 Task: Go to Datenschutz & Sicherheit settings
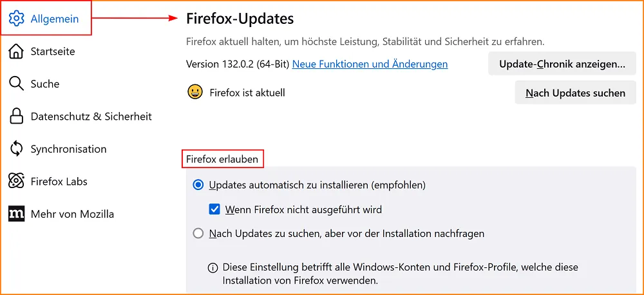tap(91, 117)
